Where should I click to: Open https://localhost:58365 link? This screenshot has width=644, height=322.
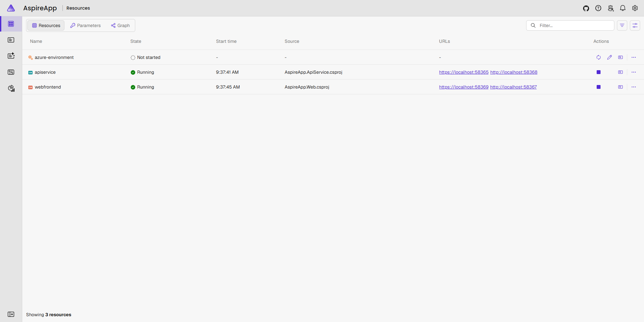click(464, 72)
